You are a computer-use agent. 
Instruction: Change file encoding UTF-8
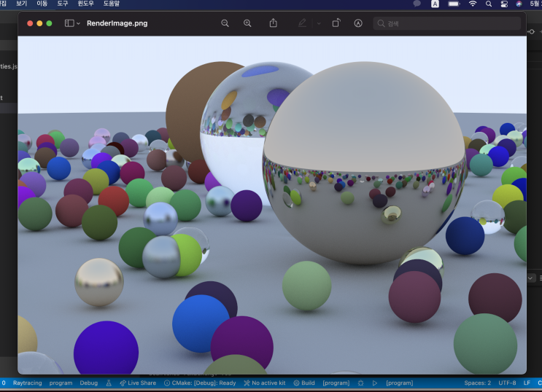[507, 383]
